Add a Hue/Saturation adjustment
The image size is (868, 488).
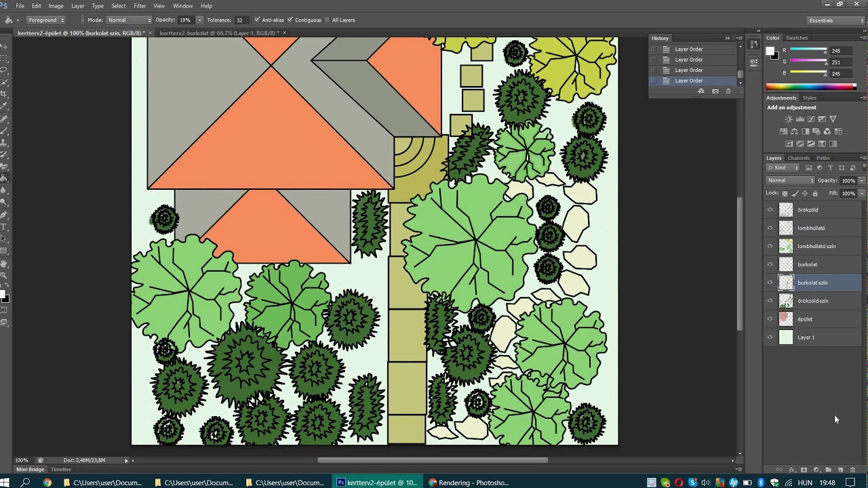[784, 131]
